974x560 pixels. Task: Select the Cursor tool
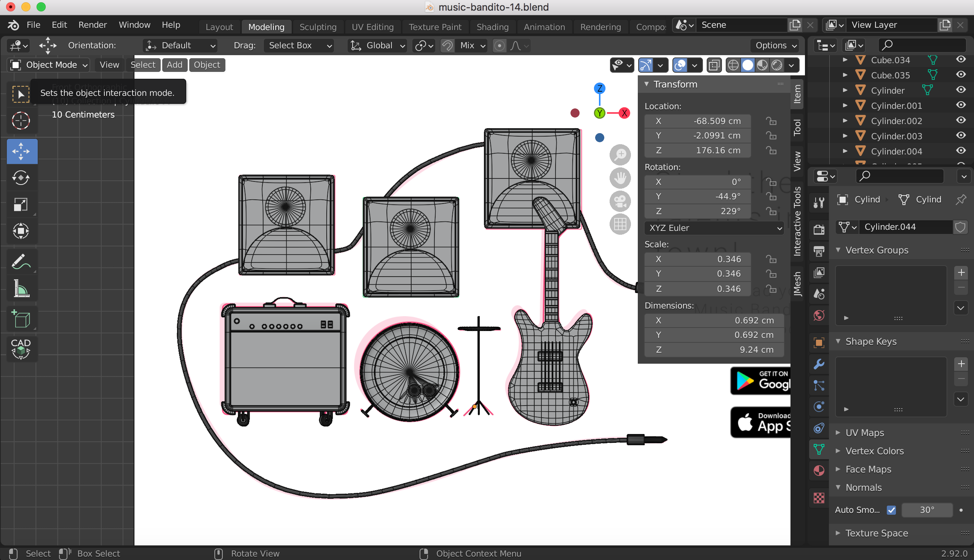pos(21,121)
